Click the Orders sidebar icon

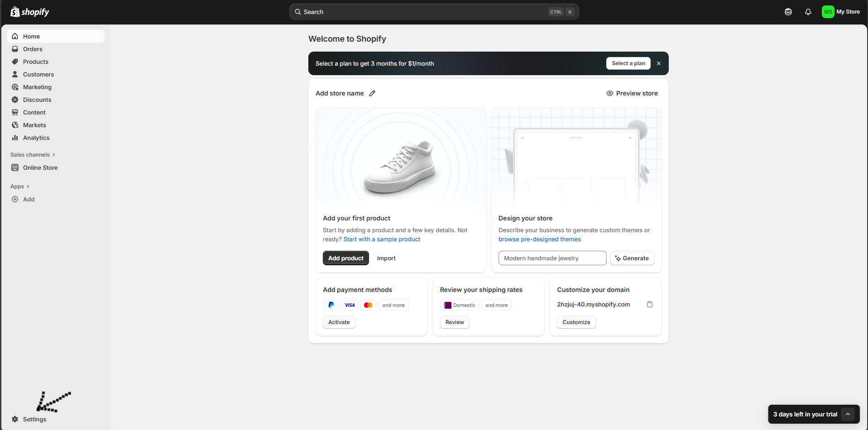click(15, 49)
